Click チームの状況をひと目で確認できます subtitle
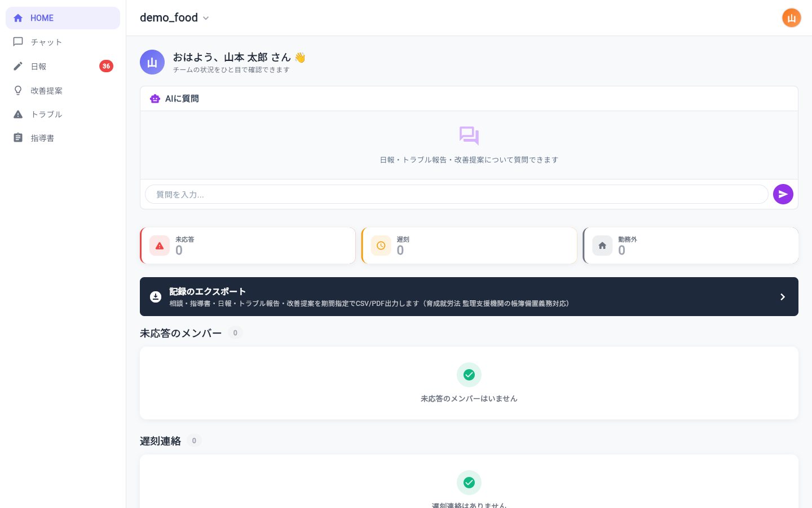This screenshot has width=812, height=508. tap(231, 70)
